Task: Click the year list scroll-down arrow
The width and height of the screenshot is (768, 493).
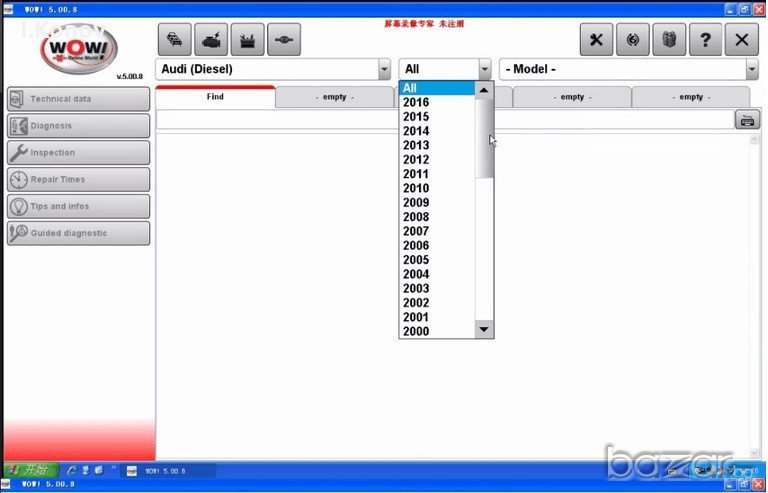Action: (x=484, y=329)
